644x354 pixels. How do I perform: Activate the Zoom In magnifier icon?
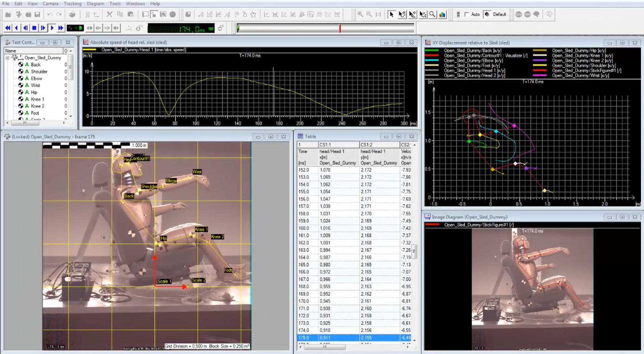pos(361,14)
